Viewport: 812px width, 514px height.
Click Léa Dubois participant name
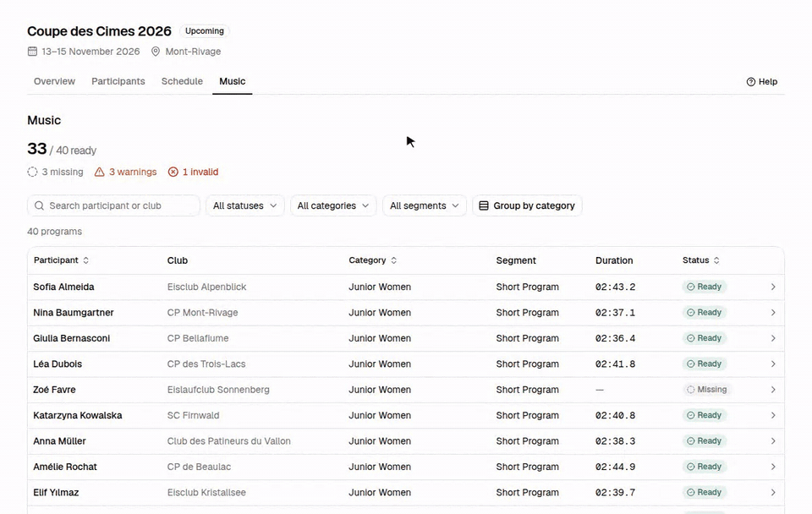pos(58,364)
